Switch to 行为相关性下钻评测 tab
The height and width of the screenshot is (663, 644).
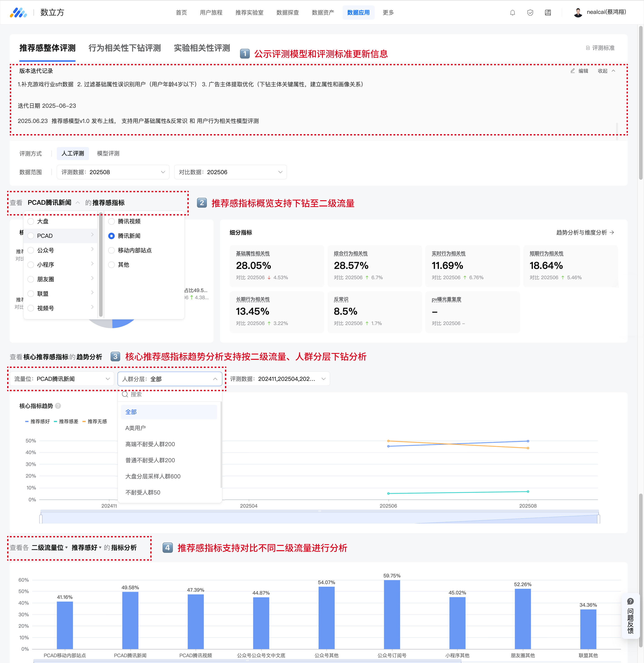click(125, 48)
